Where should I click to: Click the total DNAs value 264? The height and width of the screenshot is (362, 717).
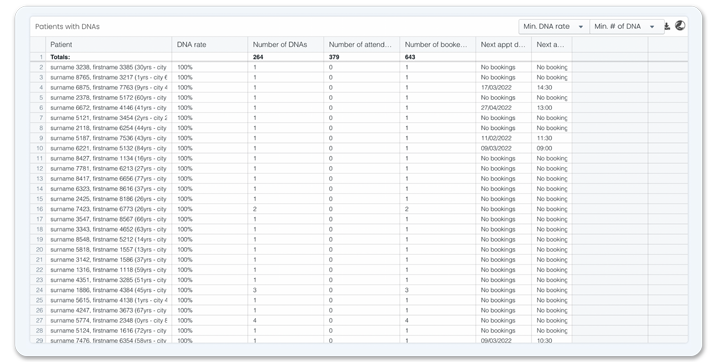tap(258, 57)
